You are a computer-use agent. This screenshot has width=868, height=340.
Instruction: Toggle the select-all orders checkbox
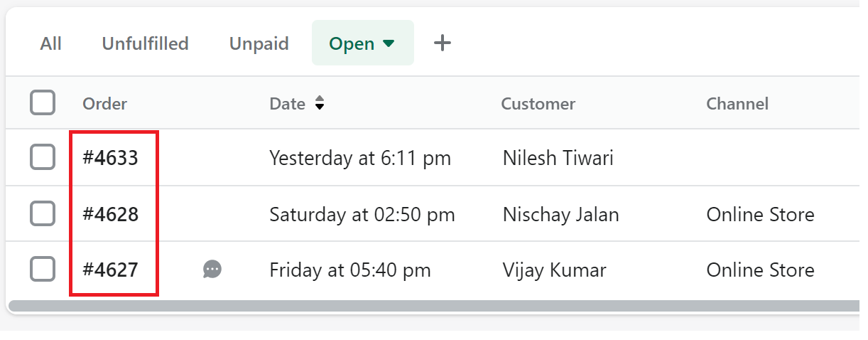[43, 102]
